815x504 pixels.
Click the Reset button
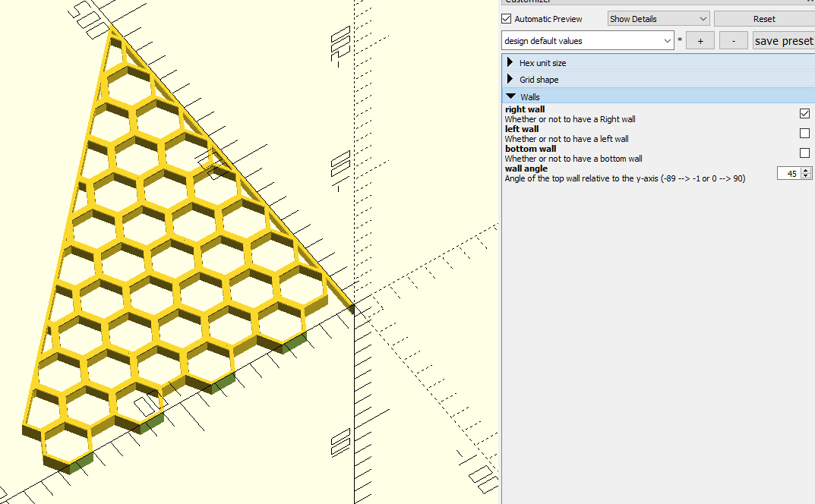tap(764, 19)
